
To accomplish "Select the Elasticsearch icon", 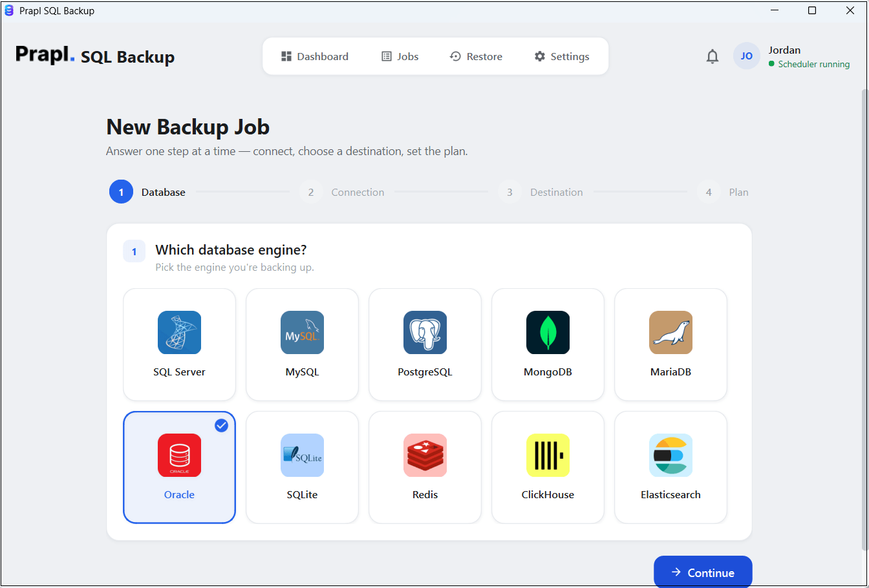I will tap(671, 456).
